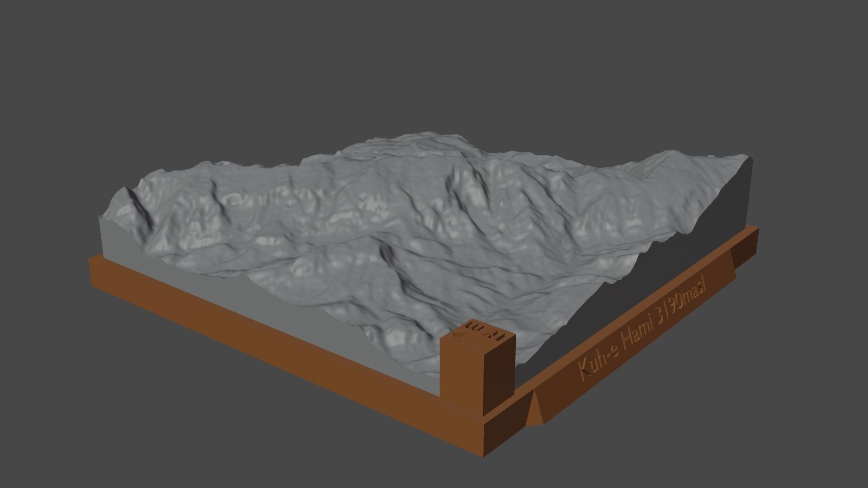Select the brown corner post with engraving
The width and height of the screenshot is (868, 488).
point(478,367)
